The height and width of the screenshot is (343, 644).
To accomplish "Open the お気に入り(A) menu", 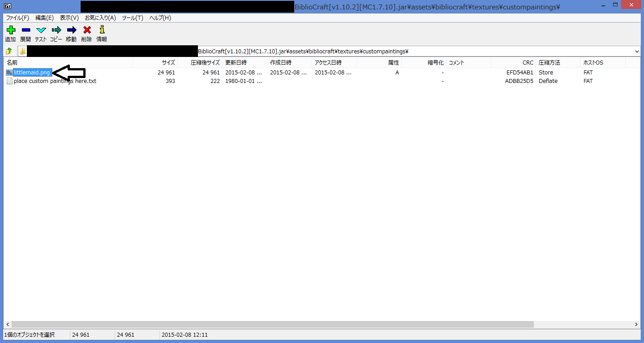I will click(x=100, y=18).
